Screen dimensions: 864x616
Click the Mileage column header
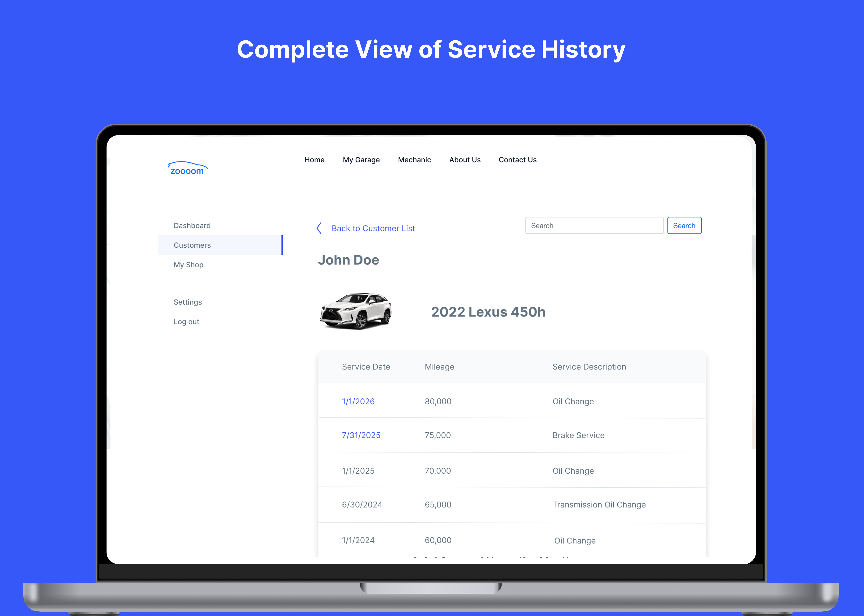click(x=439, y=367)
